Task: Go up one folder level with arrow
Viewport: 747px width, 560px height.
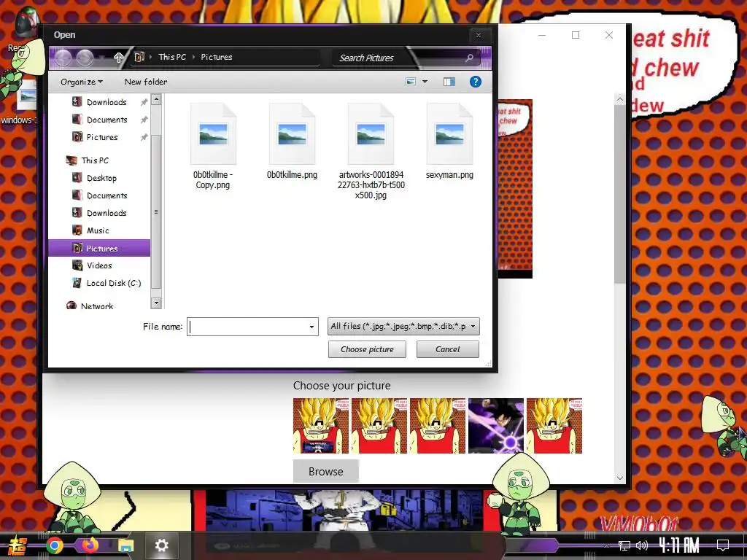Action: (119, 58)
